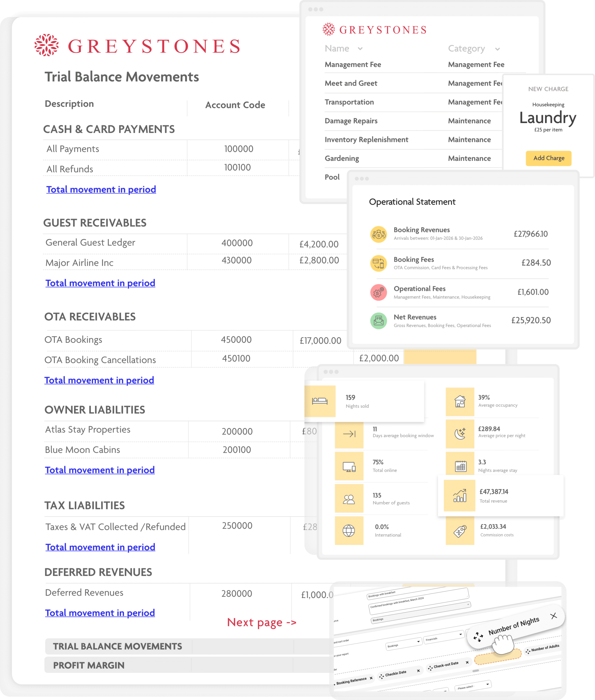Click the Net Revenues envelope icon
This screenshot has height=700, width=595.
[x=379, y=321]
